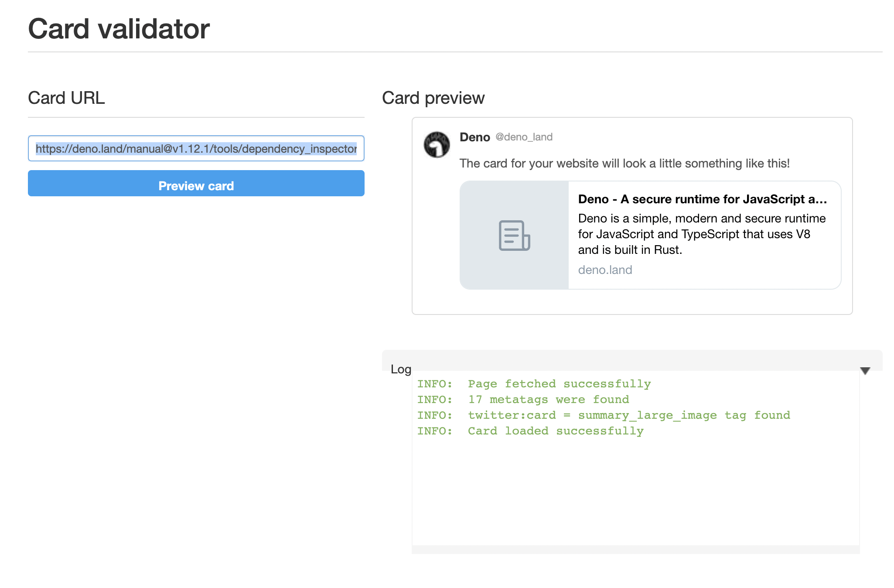Select the card description text about Rust

[x=702, y=234]
